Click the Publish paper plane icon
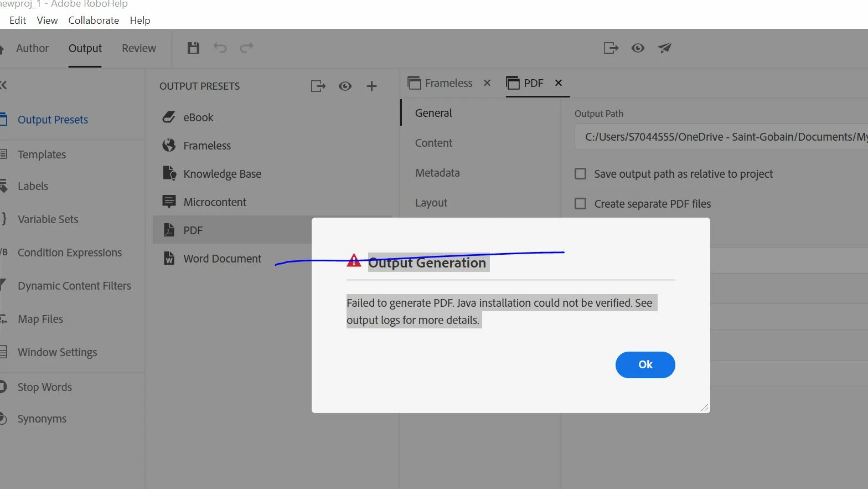 tap(664, 48)
